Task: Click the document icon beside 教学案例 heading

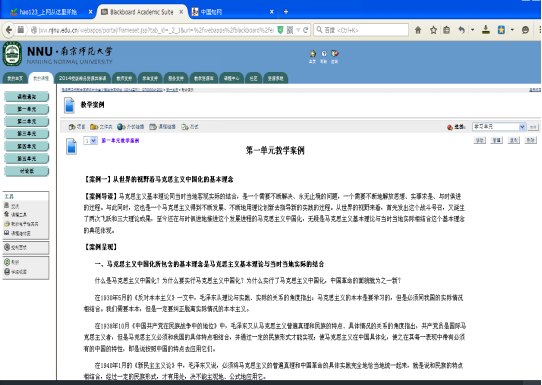Action: coord(69,105)
